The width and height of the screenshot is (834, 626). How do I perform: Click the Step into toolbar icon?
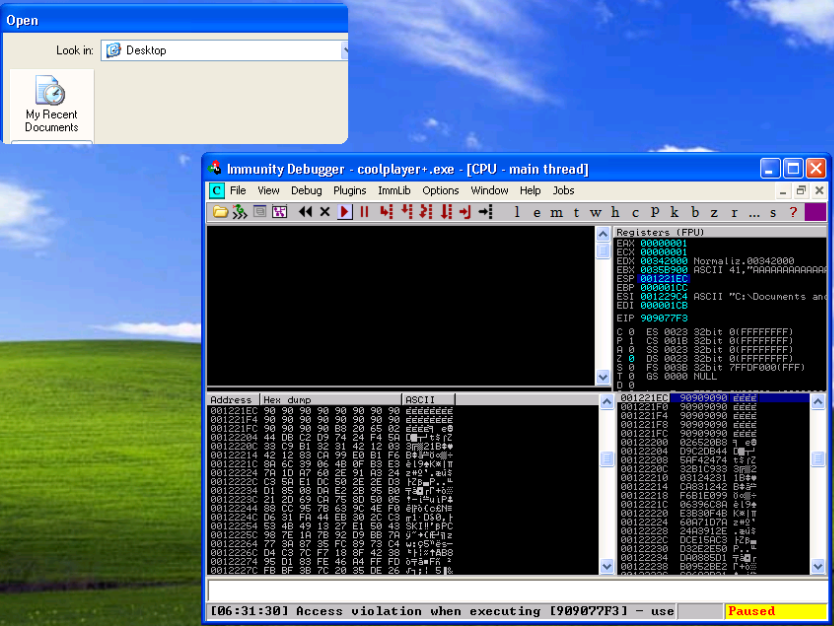(387, 212)
